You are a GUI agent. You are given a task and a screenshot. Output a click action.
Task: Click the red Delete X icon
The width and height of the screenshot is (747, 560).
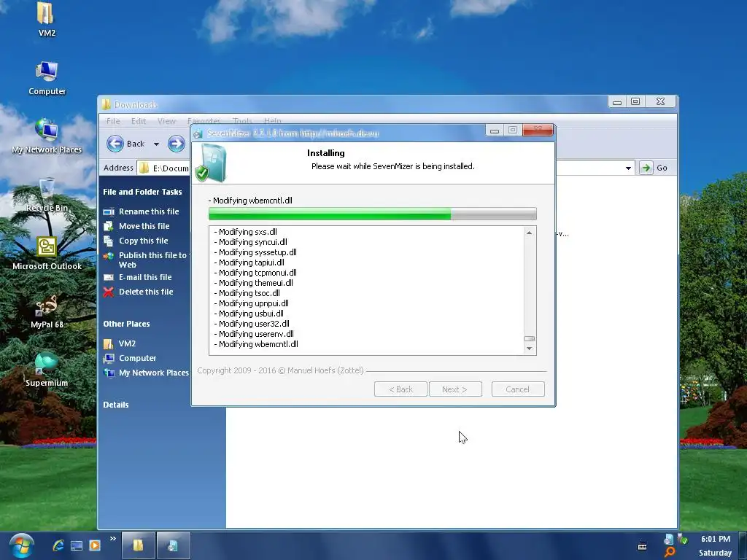pos(109,292)
